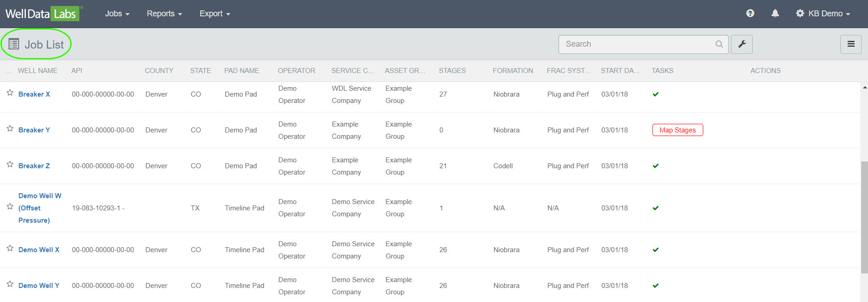The height and width of the screenshot is (302, 868).
Task: Favorite the Breaker X well star
Action: point(10,93)
